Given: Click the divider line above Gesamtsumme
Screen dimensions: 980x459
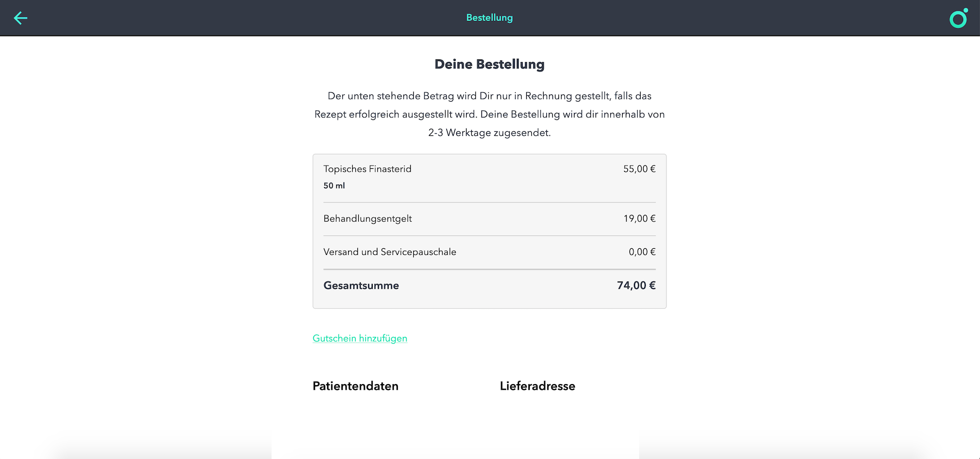Looking at the screenshot, I should [x=489, y=269].
